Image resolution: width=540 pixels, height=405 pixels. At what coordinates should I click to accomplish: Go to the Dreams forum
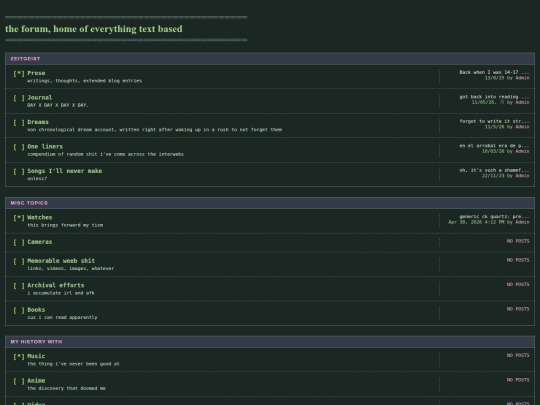38,122
